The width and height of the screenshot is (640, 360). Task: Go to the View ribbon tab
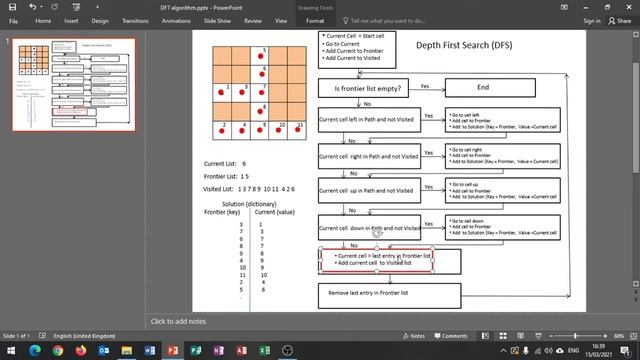281,21
